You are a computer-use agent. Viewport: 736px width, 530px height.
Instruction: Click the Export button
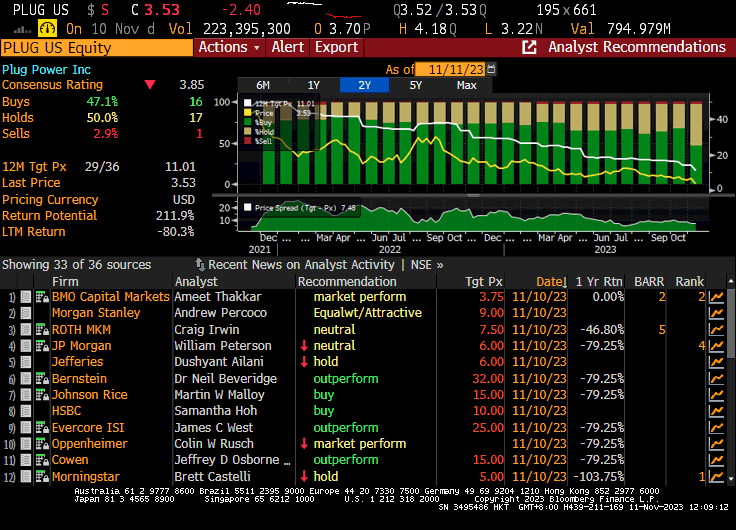337,47
